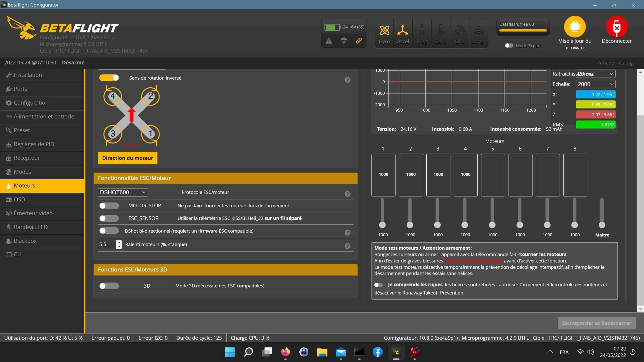The image size is (644, 362).
Task: Toggle Mode Expert switch
Action: 509,45
